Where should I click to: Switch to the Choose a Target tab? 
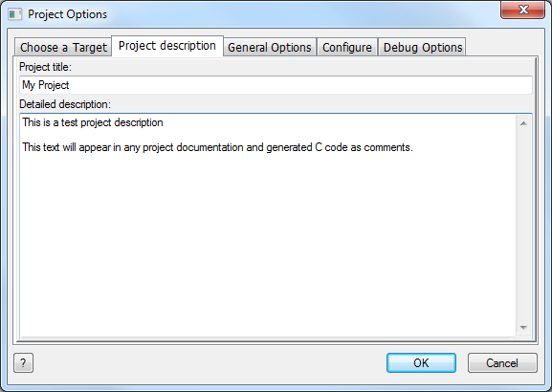pyautogui.click(x=63, y=47)
